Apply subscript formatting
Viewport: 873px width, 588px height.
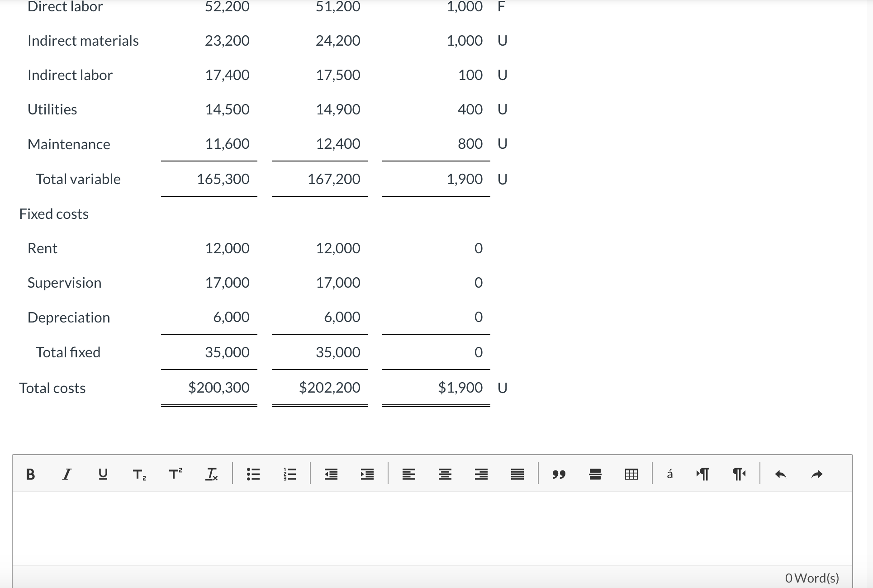point(138,475)
